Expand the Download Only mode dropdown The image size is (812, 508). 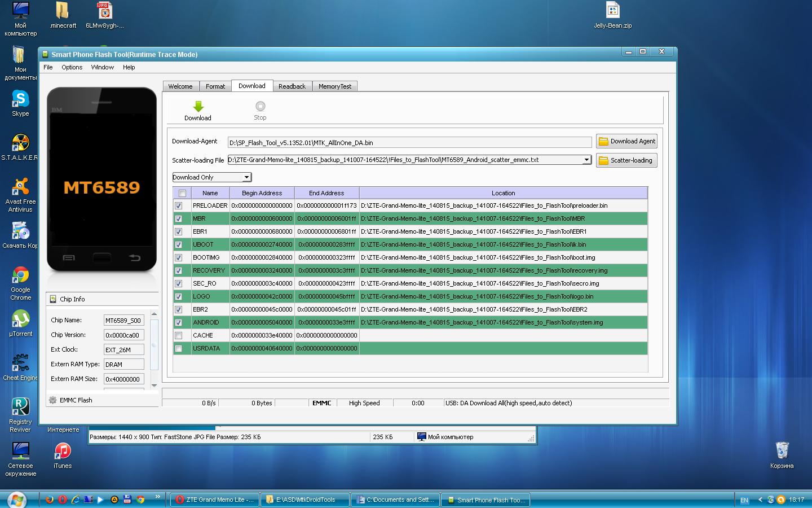[x=246, y=177]
